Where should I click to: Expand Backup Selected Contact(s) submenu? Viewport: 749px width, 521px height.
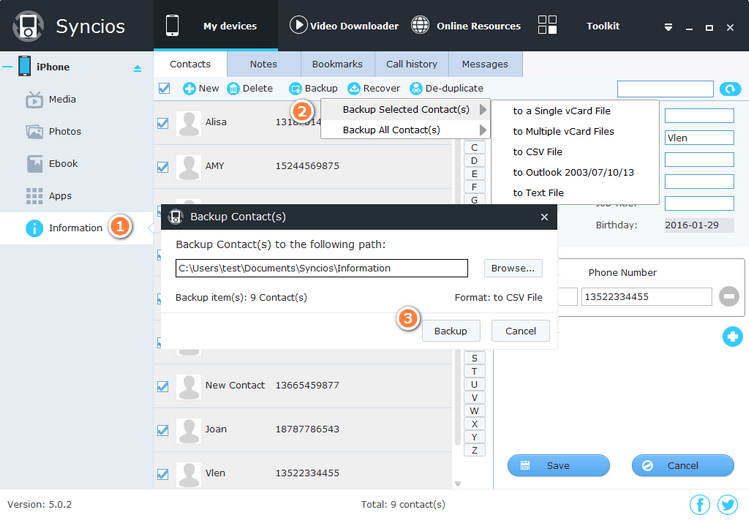click(406, 109)
